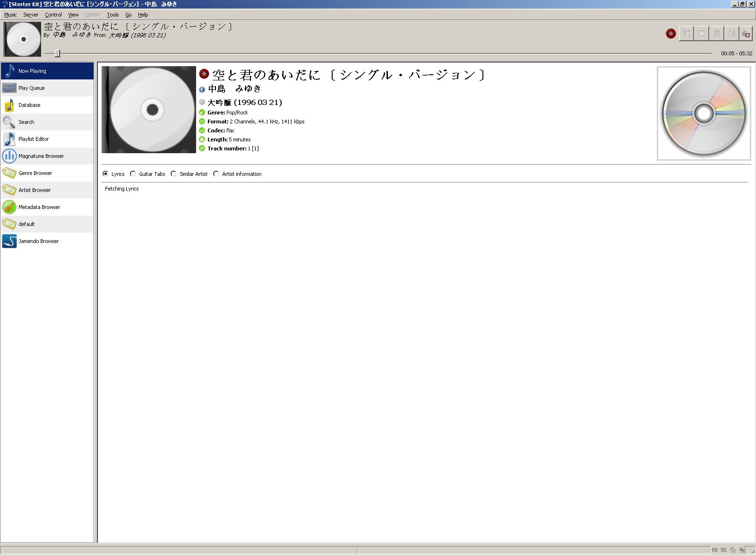Screen dimensions: 756x556
Task: Open the Play Queue view
Action: [x=47, y=88]
